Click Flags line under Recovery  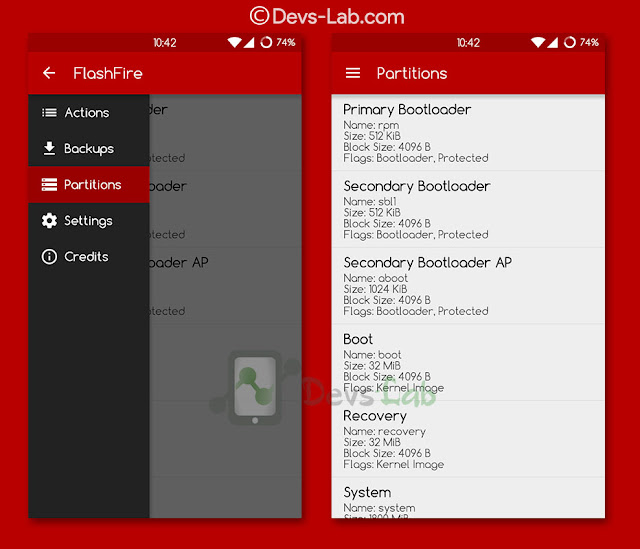tap(393, 465)
